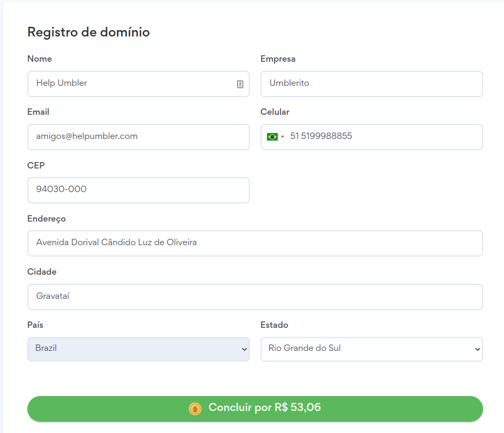Click the Brazil flag in Celular field
Viewport: 504px width, 433px height.
(x=272, y=137)
